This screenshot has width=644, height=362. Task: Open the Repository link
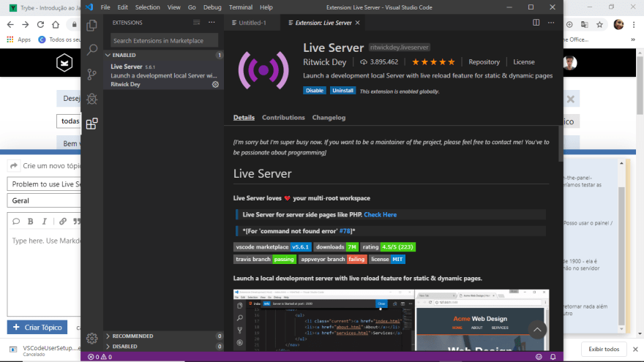[484, 62]
